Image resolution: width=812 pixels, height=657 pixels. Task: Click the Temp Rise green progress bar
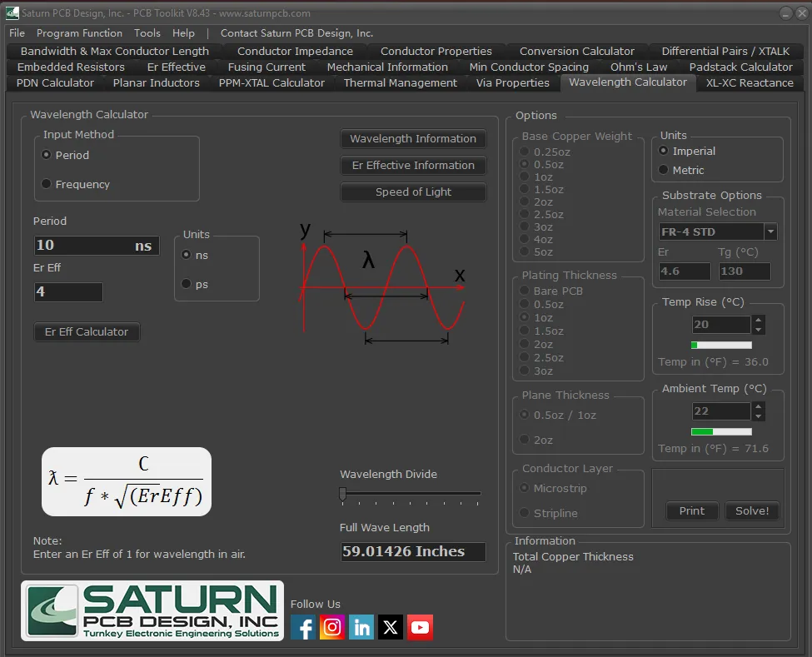721,345
